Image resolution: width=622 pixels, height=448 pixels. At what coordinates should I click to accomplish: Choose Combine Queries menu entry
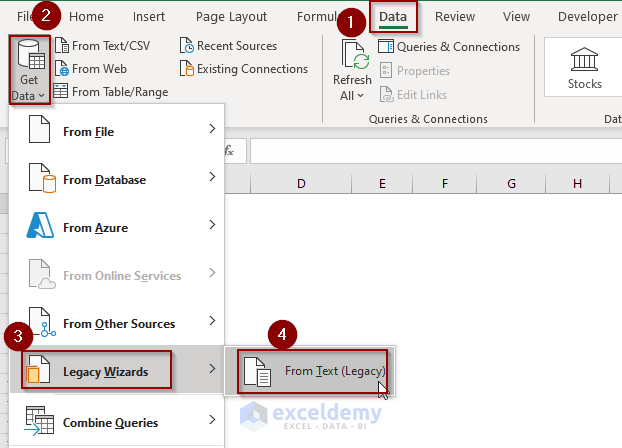click(117, 421)
